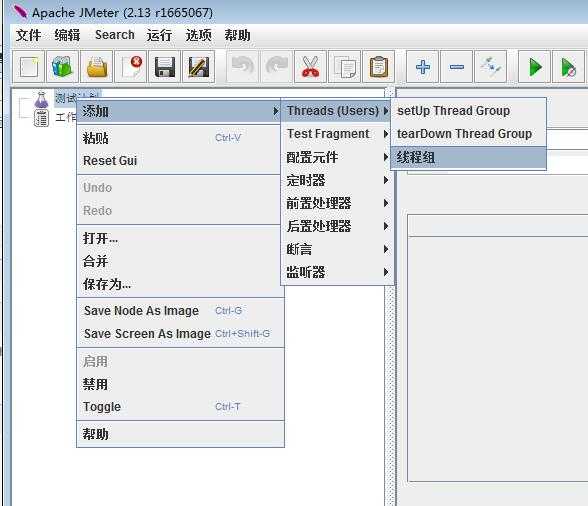Viewport: 588px width, 506px height.
Task: Select 帮助 at context menu bottom
Action: (180, 434)
